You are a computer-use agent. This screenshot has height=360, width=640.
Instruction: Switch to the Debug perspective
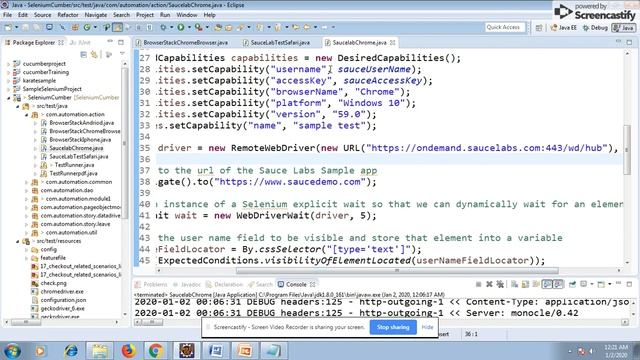[x=596, y=28]
